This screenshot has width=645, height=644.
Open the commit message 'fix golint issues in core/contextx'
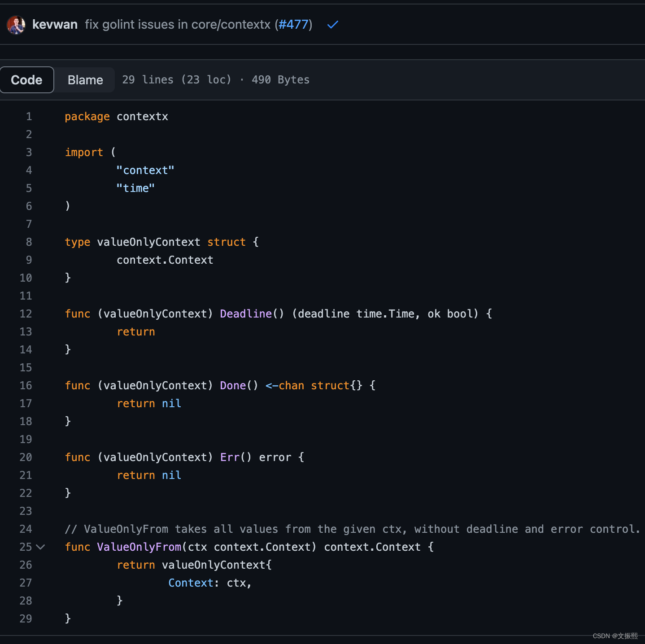click(x=178, y=25)
